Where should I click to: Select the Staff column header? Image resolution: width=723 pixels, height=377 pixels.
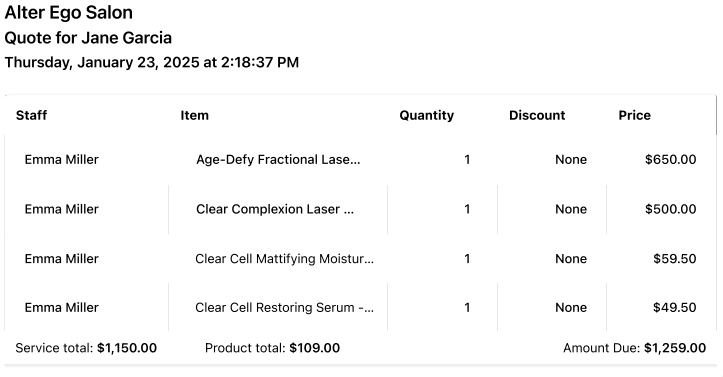click(x=31, y=115)
